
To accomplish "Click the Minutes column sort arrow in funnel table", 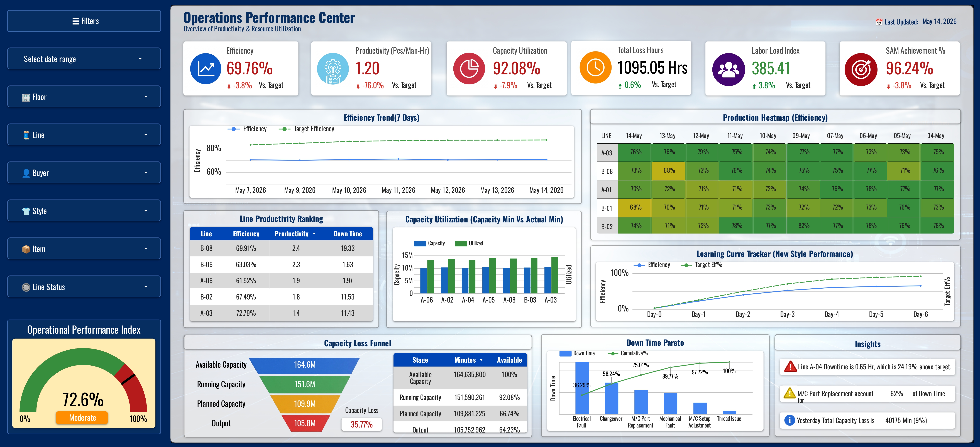I will [x=481, y=360].
